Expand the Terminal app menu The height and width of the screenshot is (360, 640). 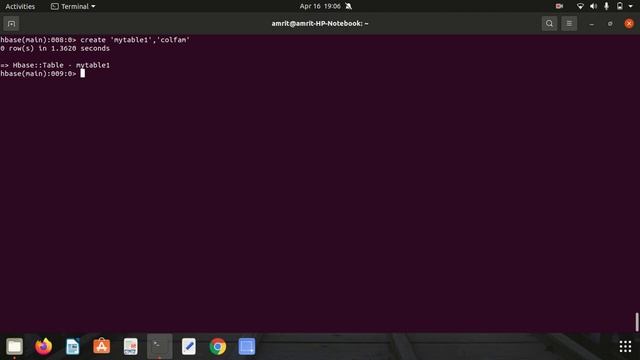(x=73, y=6)
